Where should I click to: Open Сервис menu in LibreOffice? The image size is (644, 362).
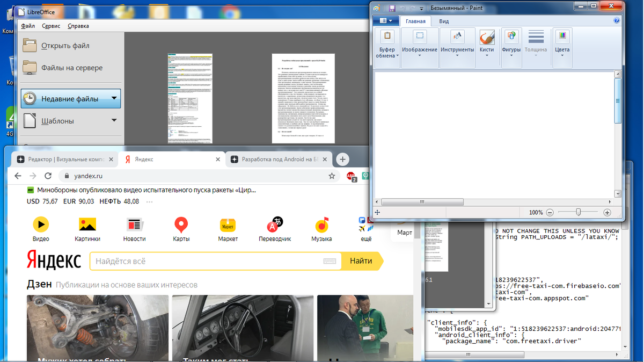51,26
